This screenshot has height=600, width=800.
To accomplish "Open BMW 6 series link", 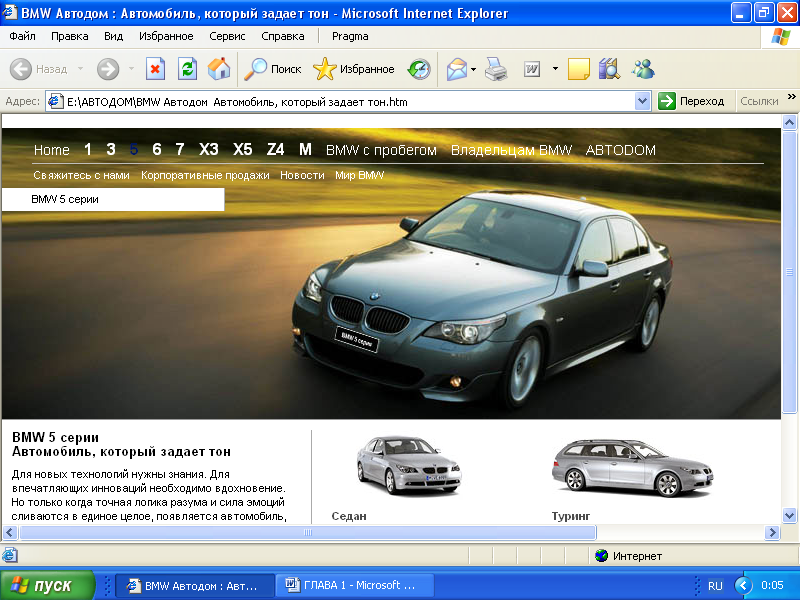I will 157,149.
